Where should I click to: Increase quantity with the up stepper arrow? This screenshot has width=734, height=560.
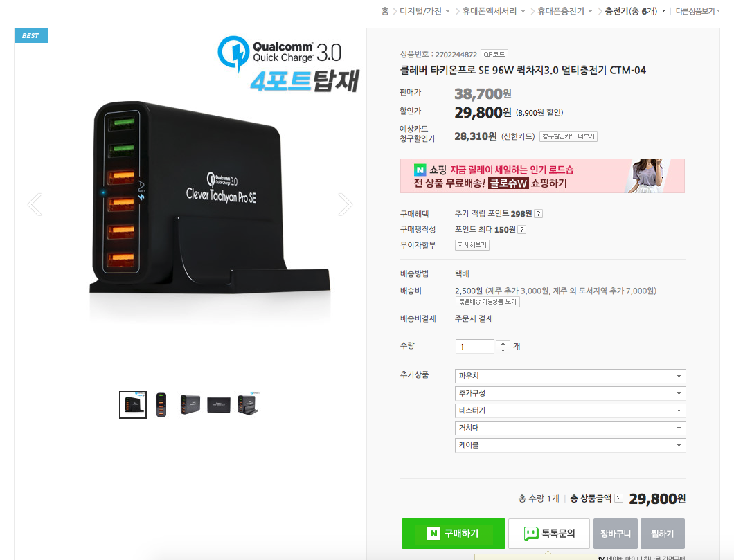click(x=503, y=343)
